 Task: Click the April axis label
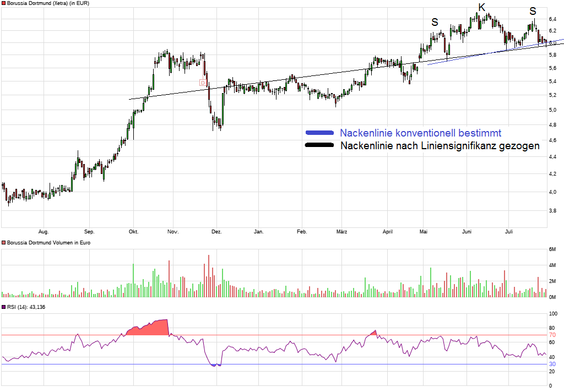tap(388, 232)
